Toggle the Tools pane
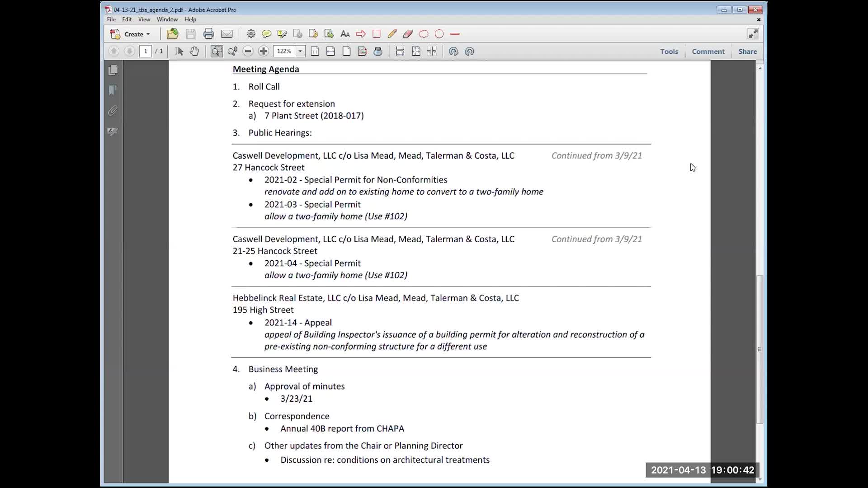Viewport: 868px width, 488px height. (x=669, y=52)
